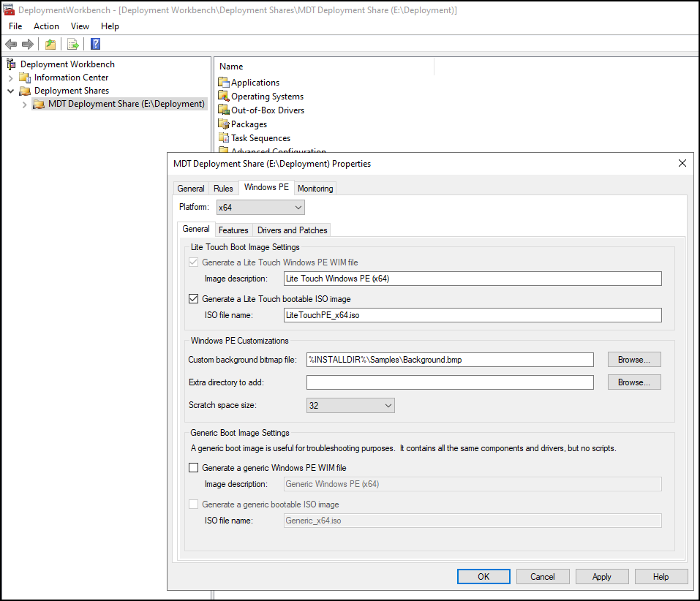Click Browse for custom background bitmap file

point(633,360)
